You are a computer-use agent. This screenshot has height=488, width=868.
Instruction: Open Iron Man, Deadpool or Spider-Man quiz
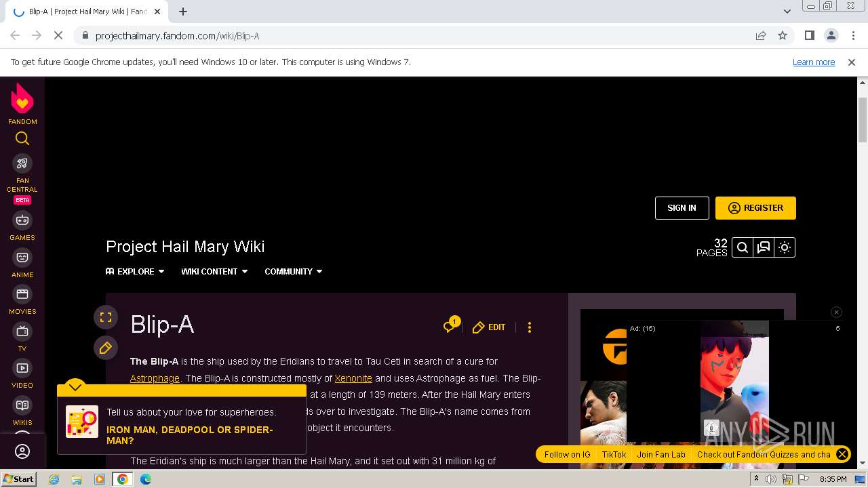tap(190, 435)
